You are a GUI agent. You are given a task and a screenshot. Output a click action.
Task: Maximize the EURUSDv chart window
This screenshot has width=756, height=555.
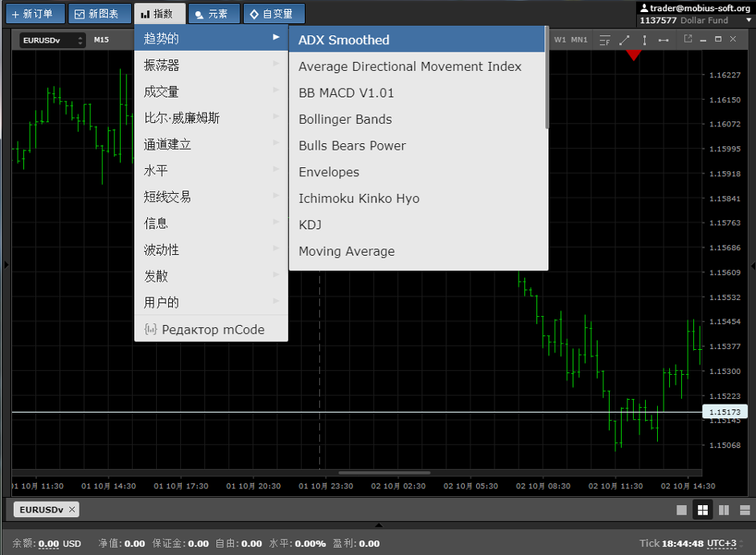[x=718, y=39]
